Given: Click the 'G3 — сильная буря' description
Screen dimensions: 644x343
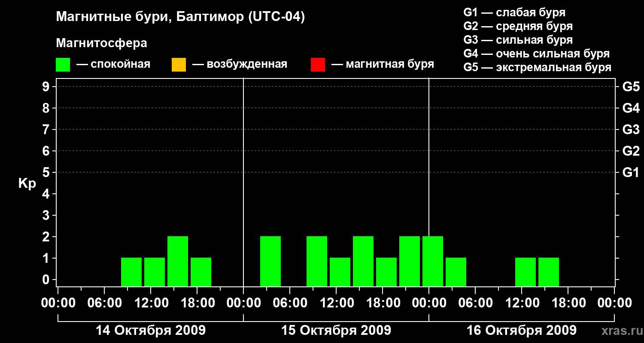Looking at the screenshot, I should coord(518,40).
